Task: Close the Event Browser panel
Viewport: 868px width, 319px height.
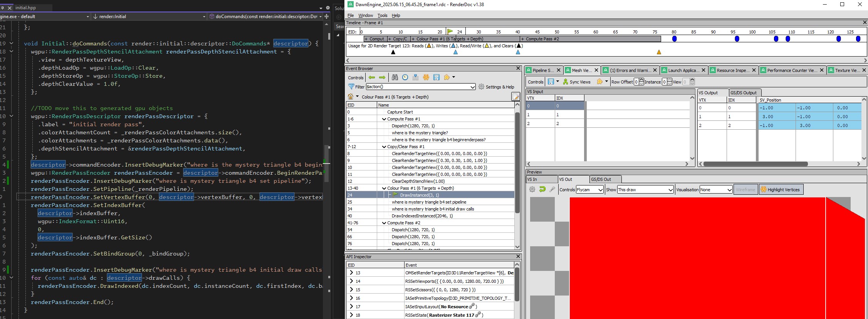Action: [x=518, y=68]
